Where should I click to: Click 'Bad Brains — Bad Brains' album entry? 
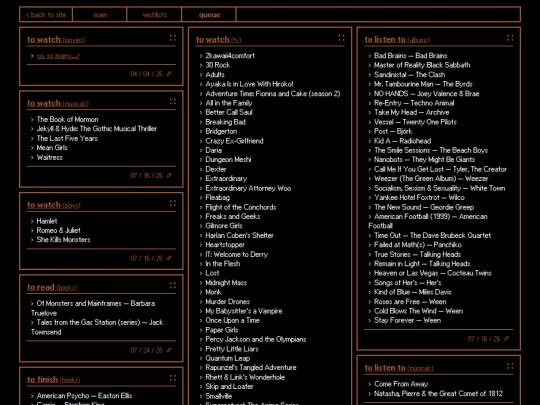click(x=411, y=56)
